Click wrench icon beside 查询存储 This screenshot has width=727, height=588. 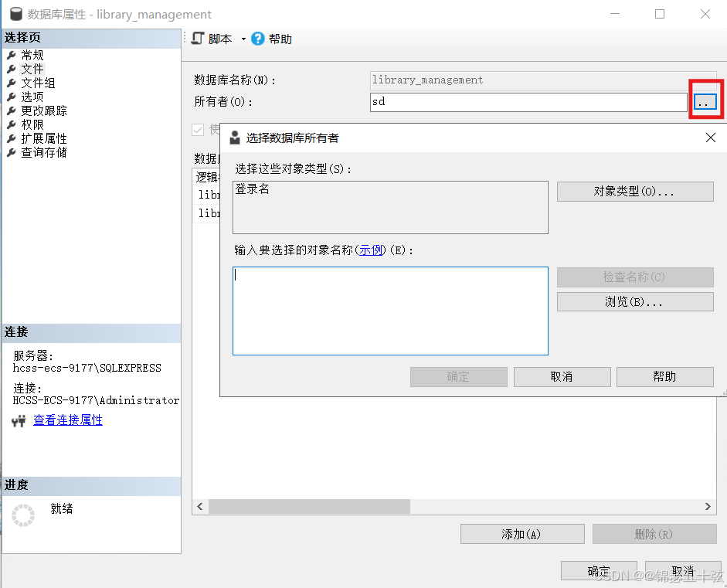click(x=12, y=152)
